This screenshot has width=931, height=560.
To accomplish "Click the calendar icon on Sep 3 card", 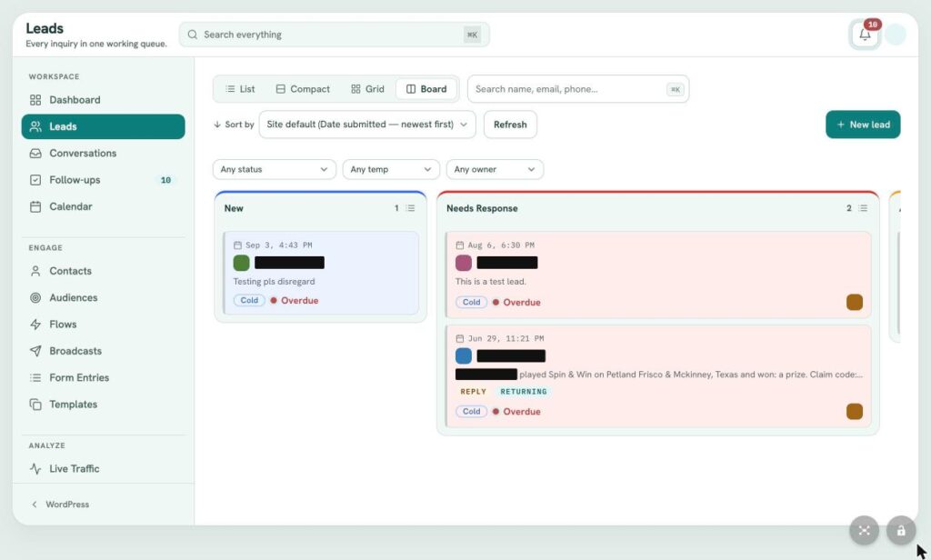I will [237, 245].
